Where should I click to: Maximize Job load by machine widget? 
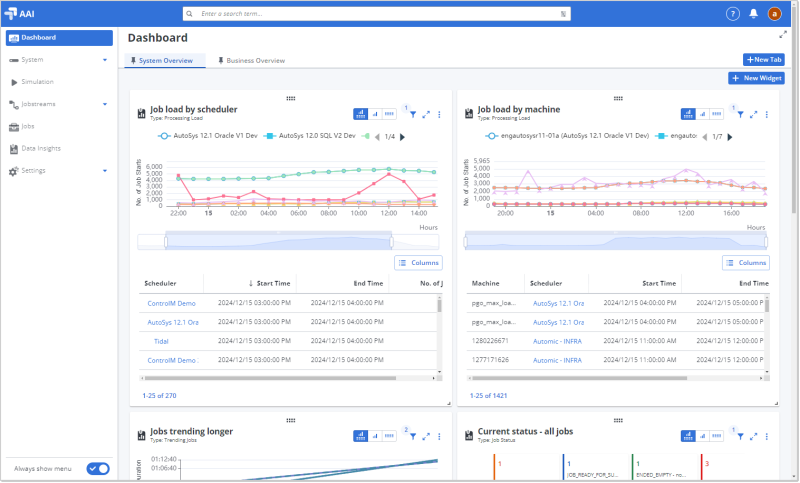754,114
